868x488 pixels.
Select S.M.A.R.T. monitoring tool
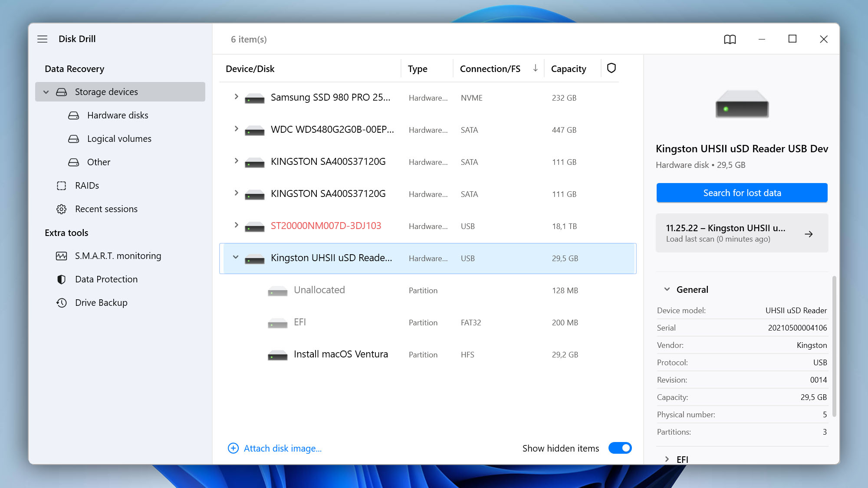(118, 255)
